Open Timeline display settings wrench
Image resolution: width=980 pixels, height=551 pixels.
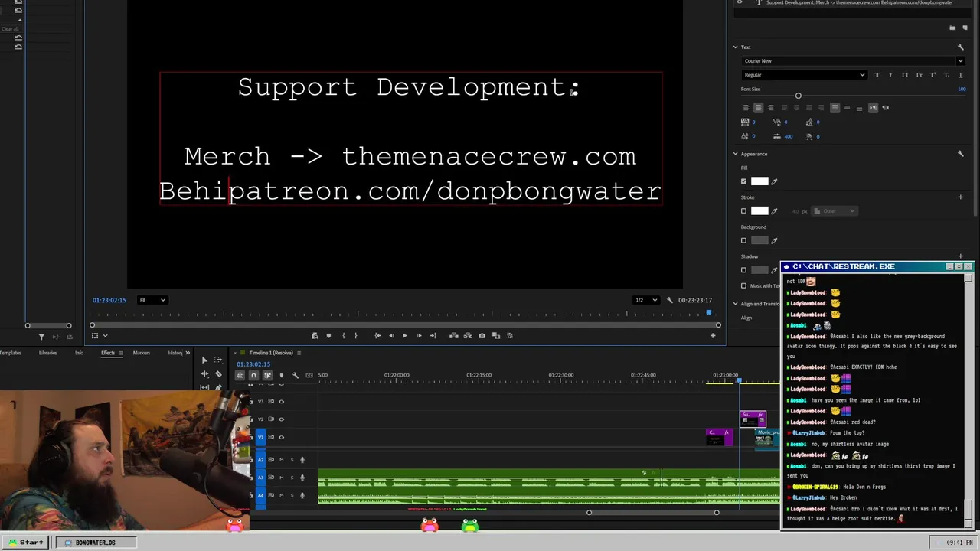coord(296,375)
